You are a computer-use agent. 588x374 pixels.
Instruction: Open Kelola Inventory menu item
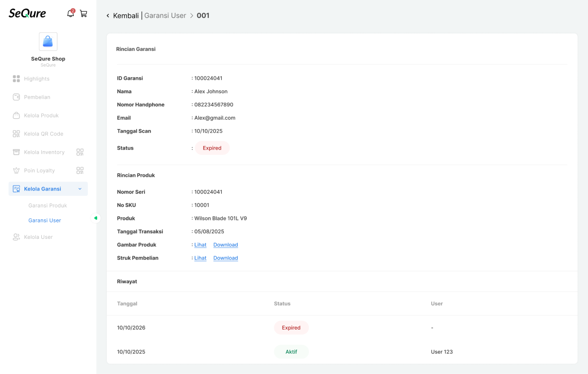[44, 152]
